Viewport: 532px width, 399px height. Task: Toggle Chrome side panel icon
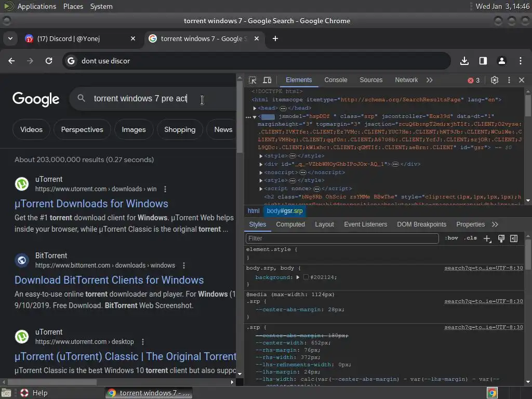[x=483, y=61]
